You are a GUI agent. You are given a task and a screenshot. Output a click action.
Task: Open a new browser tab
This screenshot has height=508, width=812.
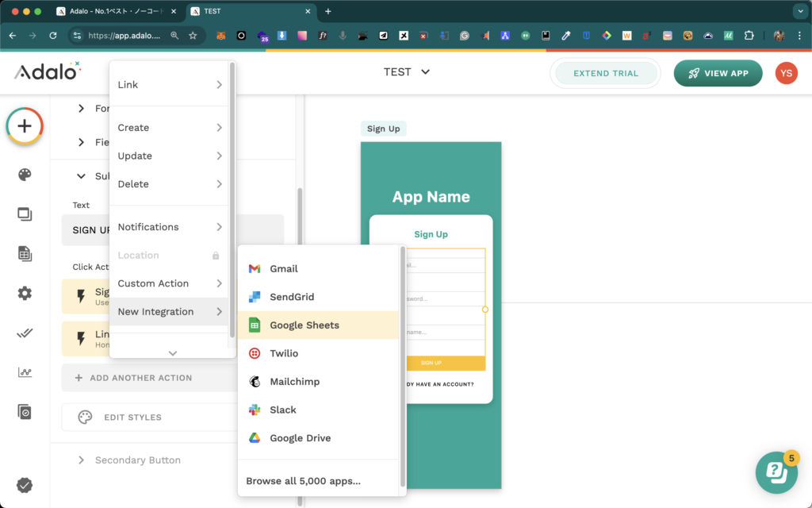point(327,11)
